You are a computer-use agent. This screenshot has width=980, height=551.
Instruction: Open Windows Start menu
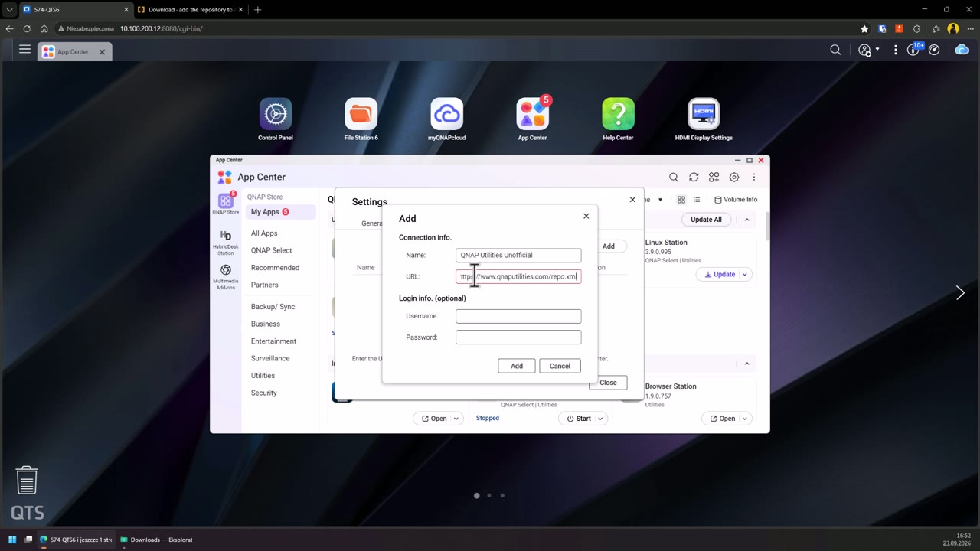click(12, 540)
